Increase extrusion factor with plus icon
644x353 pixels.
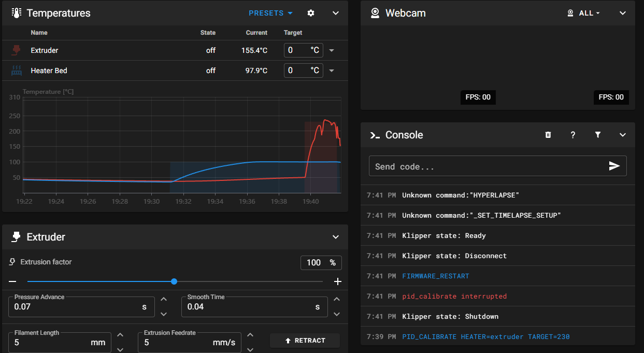pyautogui.click(x=338, y=281)
